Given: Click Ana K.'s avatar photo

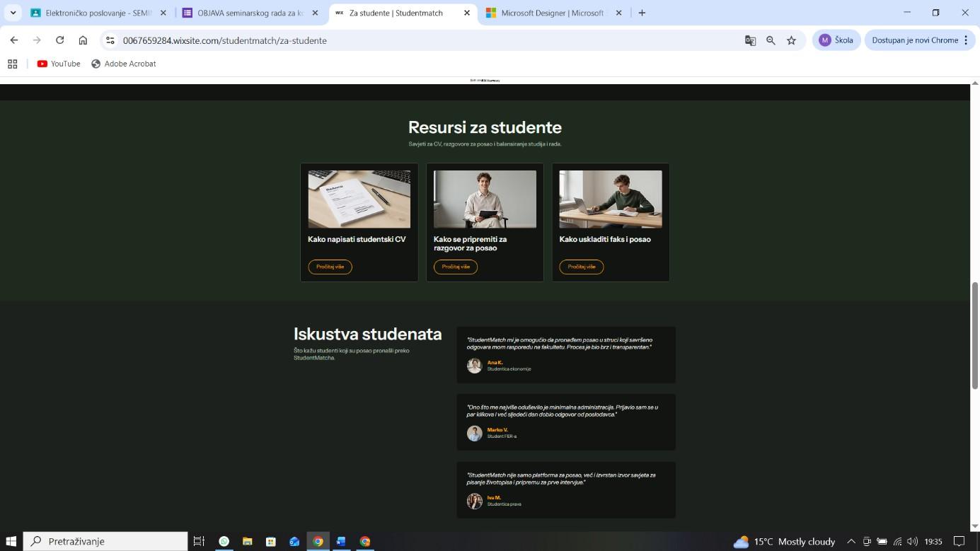Looking at the screenshot, I should point(475,365).
